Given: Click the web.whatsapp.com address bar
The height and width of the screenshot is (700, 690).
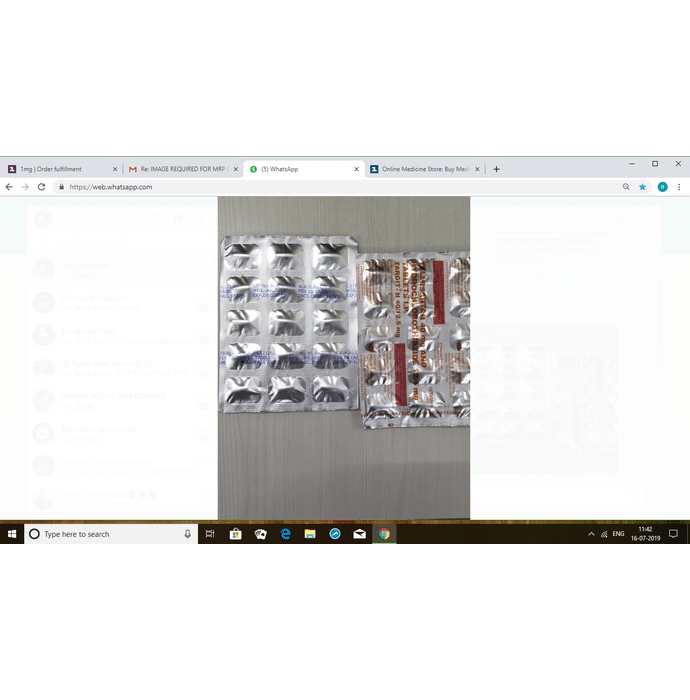Looking at the screenshot, I should [300, 187].
